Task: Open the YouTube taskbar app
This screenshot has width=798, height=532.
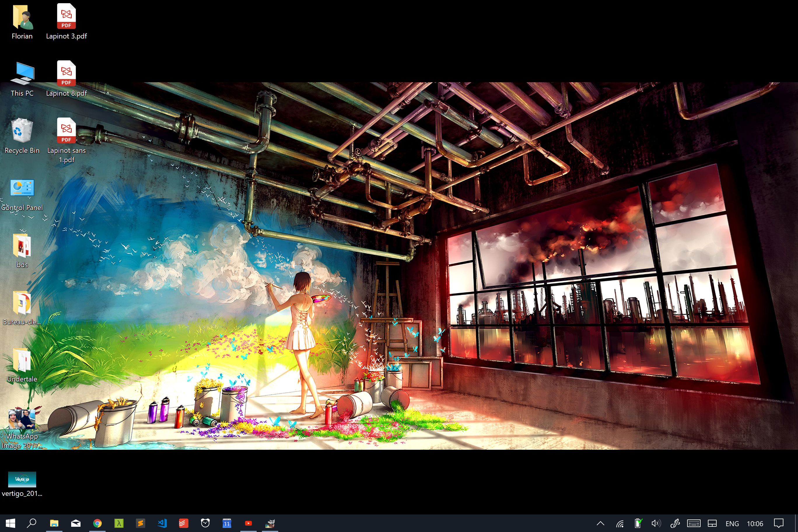Action: coord(249,523)
